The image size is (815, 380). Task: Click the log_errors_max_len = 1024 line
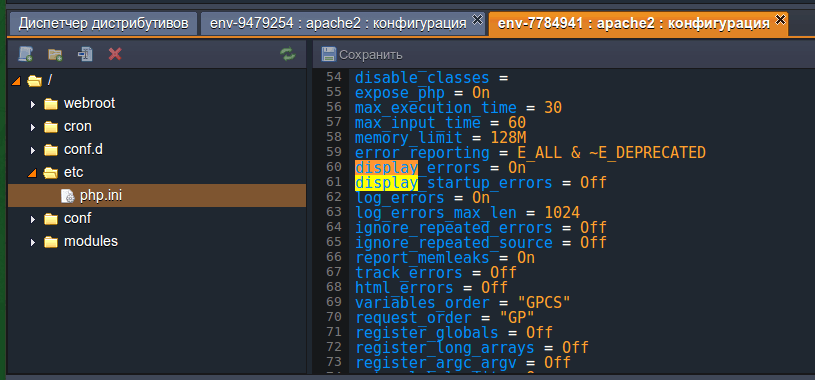tap(467, 213)
